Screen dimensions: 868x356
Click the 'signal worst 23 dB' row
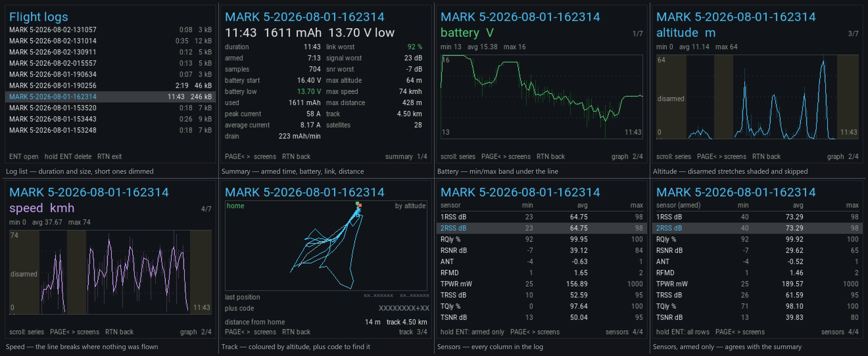(374, 58)
